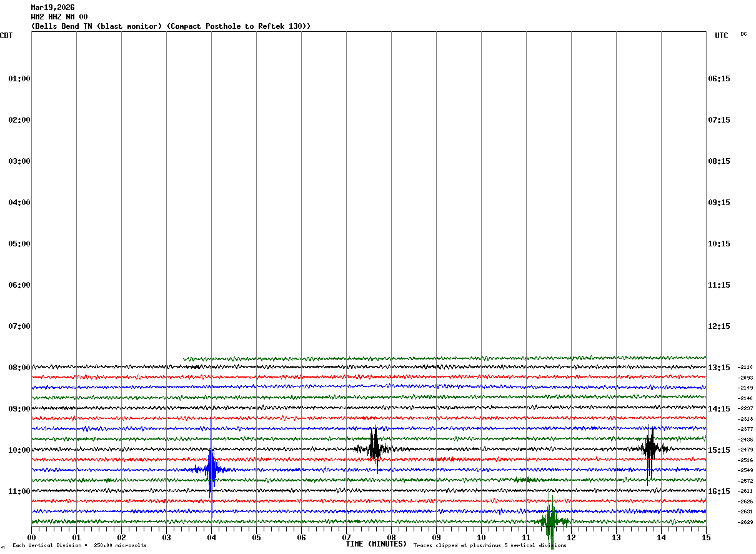Select the Mar19,2026 date text
756x554 pixels.
52,8
